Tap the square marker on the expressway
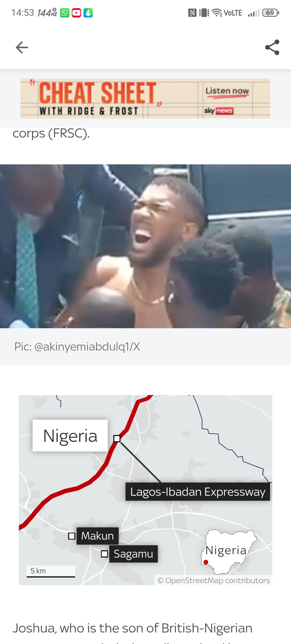The width and height of the screenshot is (291, 644). click(x=117, y=438)
